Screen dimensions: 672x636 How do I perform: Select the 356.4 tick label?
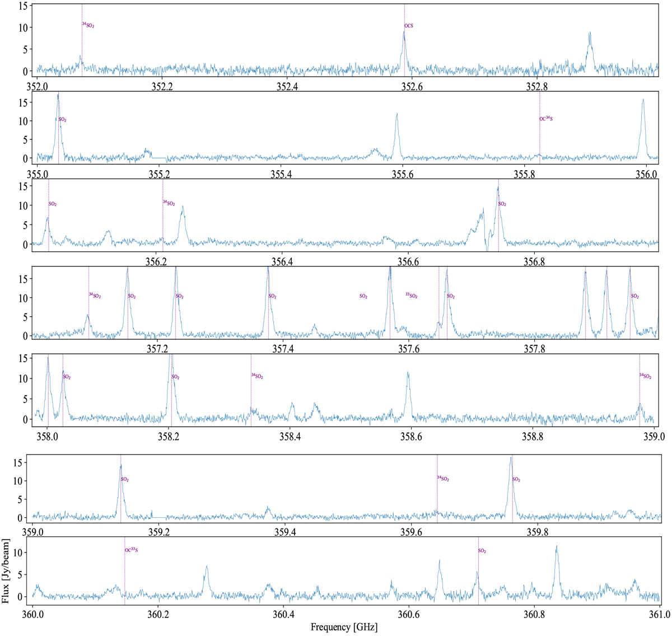coord(282,262)
